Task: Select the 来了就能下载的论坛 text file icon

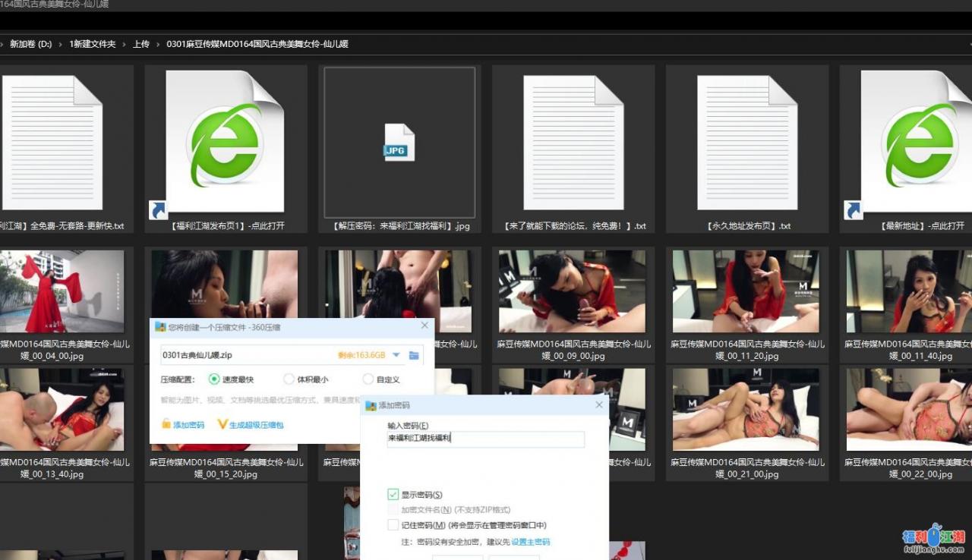Action: 573,142
